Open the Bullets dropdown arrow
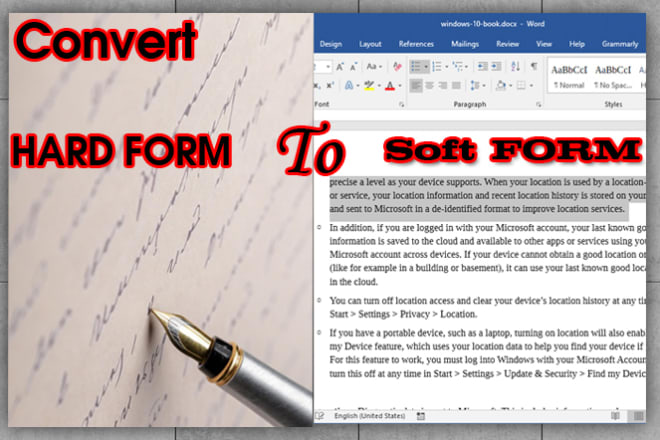The image size is (660, 440). [426, 67]
